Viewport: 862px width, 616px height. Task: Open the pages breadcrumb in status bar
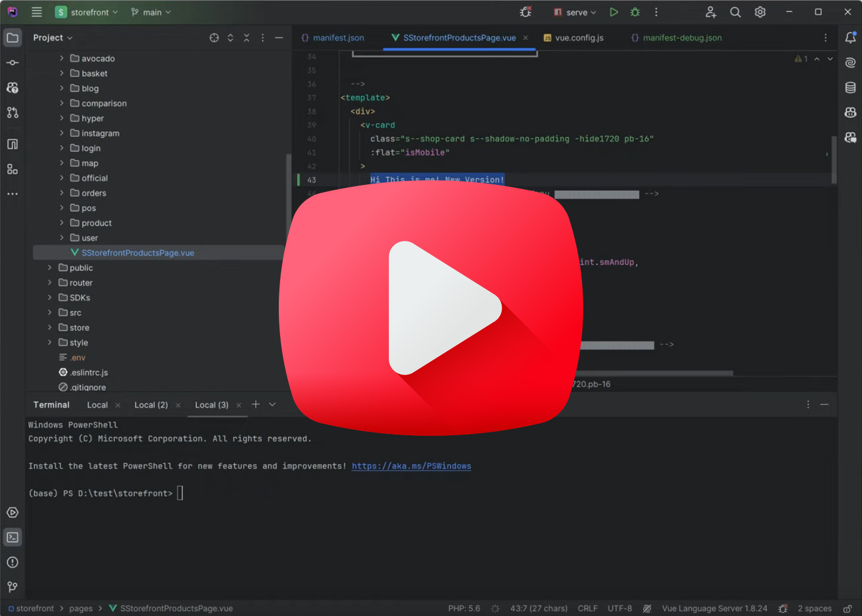[81, 608]
